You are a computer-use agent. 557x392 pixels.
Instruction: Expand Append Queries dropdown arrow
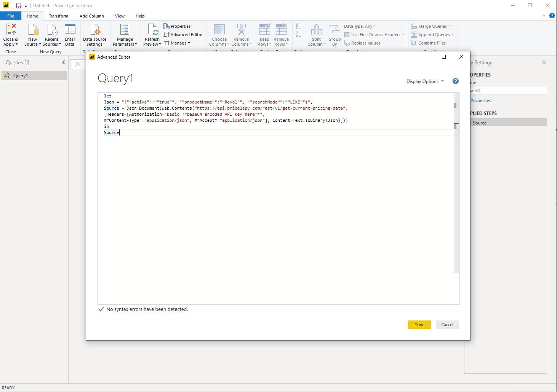click(453, 35)
